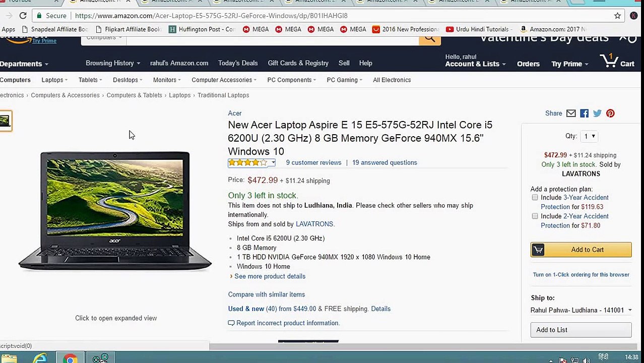Open the search category Computers dropdown
The height and width of the screenshot is (363, 644).
pyautogui.click(x=104, y=38)
